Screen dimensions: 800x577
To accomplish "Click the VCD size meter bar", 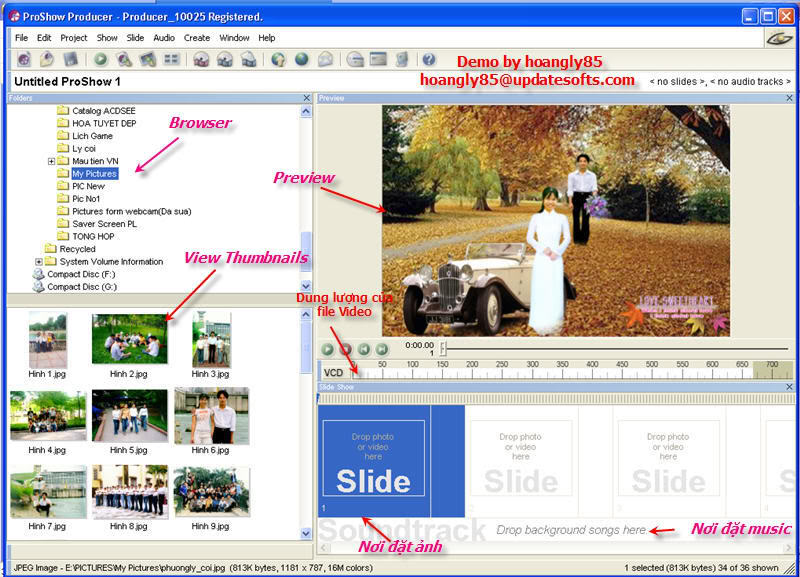I will [x=572, y=372].
